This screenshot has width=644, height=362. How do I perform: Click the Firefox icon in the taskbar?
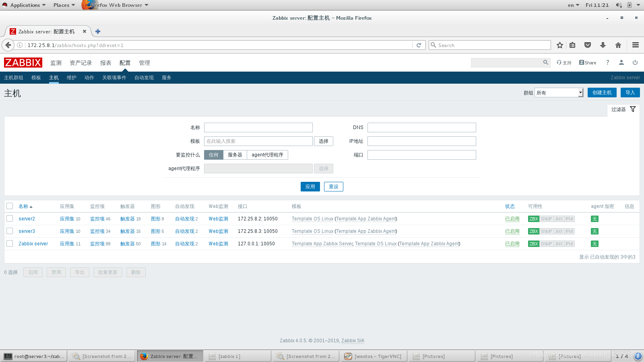tap(144, 356)
